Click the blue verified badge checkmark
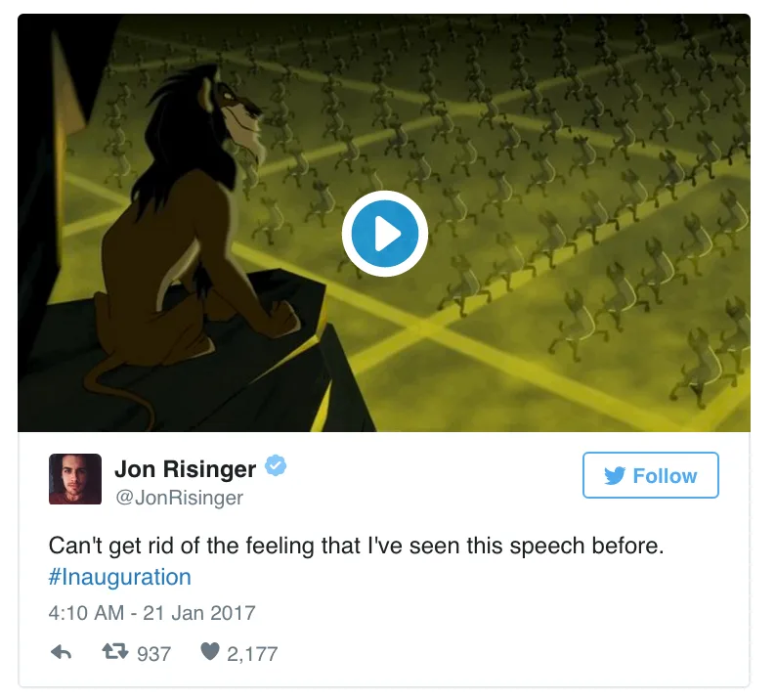 point(276,465)
